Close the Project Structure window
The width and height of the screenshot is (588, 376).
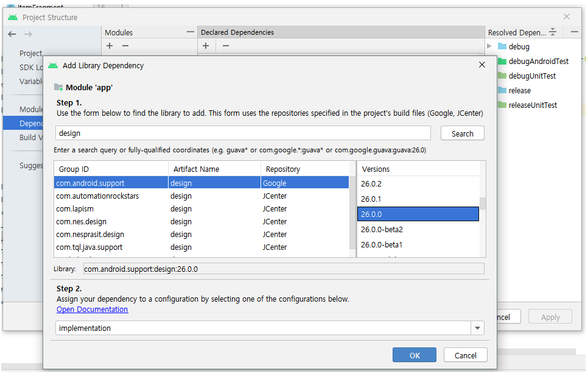tap(567, 16)
